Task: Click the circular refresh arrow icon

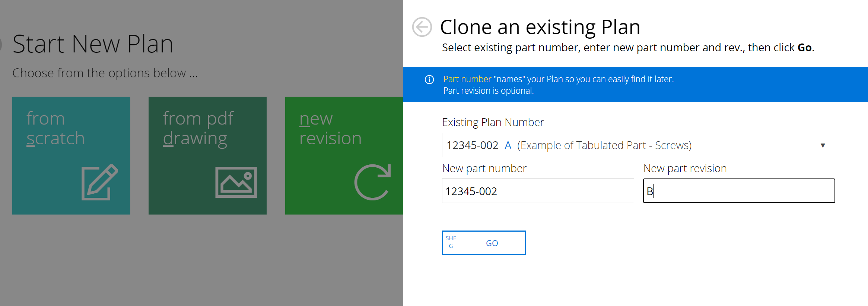Action: 372,182
